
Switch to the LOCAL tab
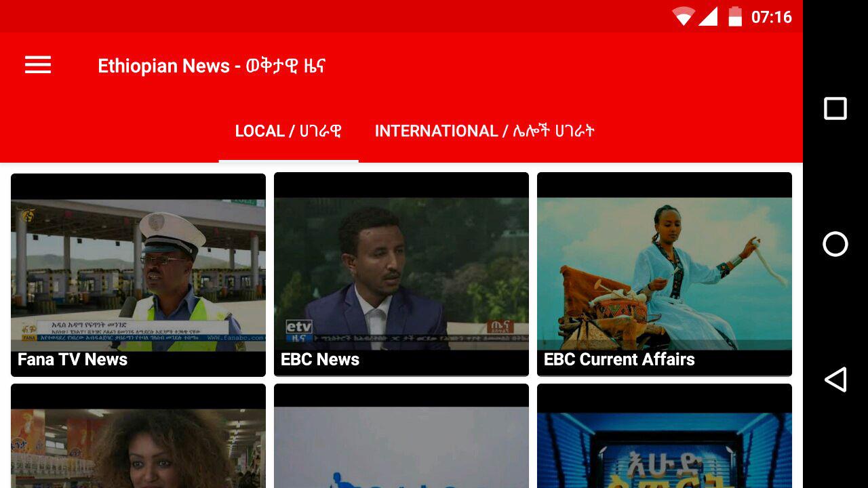pos(288,131)
